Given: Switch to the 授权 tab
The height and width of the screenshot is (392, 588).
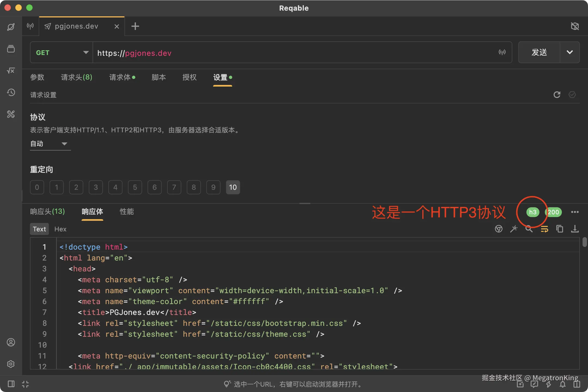Looking at the screenshot, I should (189, 77).
